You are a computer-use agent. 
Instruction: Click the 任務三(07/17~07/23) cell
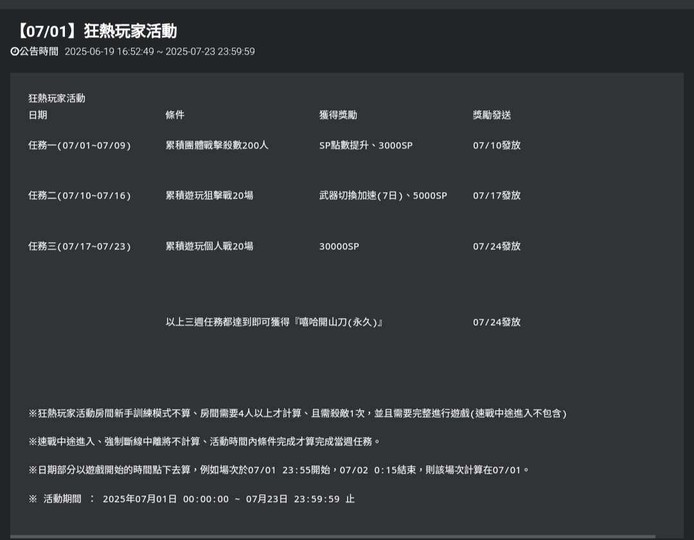pos(80,246)
